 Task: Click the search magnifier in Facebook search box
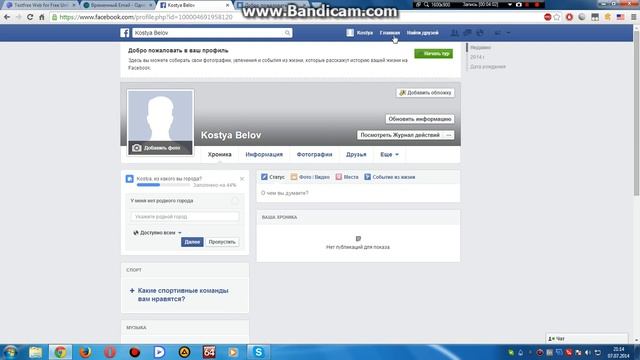(287, 33)
